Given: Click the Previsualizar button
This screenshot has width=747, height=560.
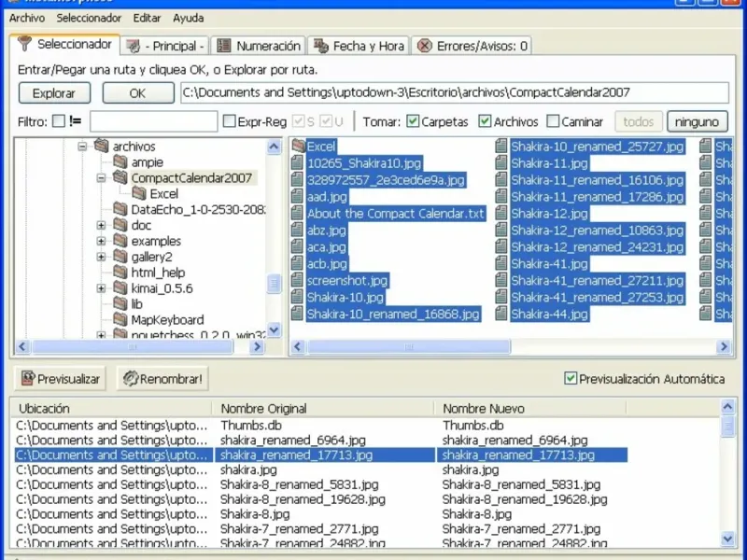Looking at the screenshot, I should coord(60,379).
